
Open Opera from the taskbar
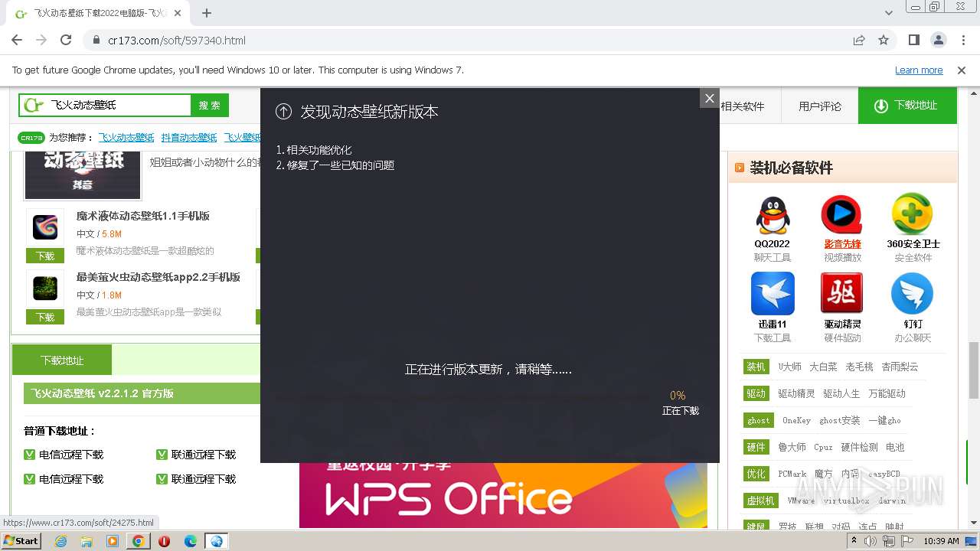(164, 541)
